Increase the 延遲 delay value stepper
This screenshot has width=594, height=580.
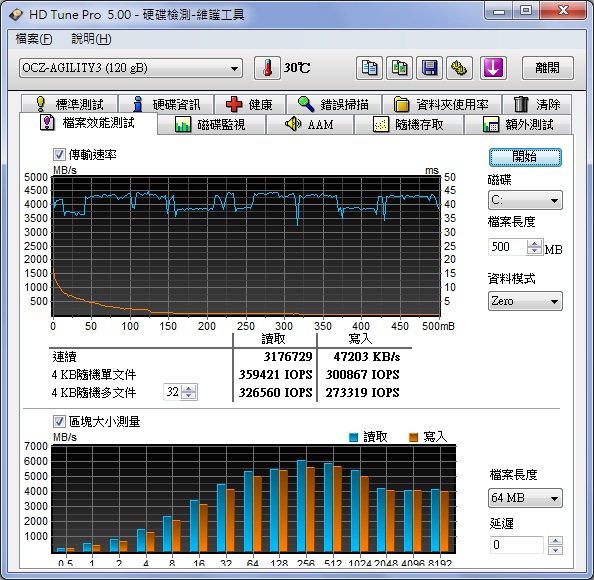[x=555, y=541]
